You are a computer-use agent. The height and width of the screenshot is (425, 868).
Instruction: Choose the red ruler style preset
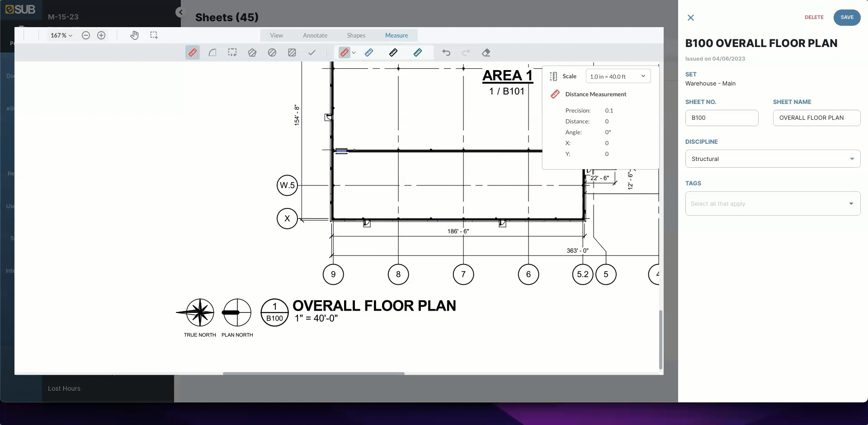tap(344, 52)
